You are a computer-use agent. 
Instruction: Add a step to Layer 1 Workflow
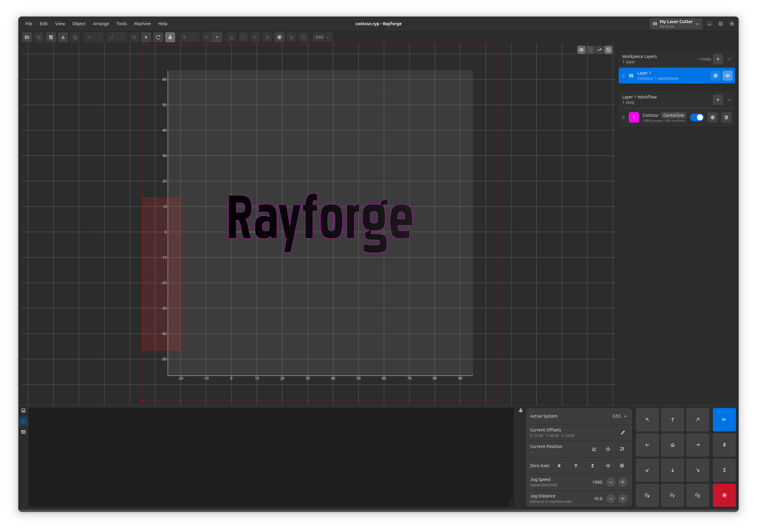pyautogui.click(x=718, y=100)
